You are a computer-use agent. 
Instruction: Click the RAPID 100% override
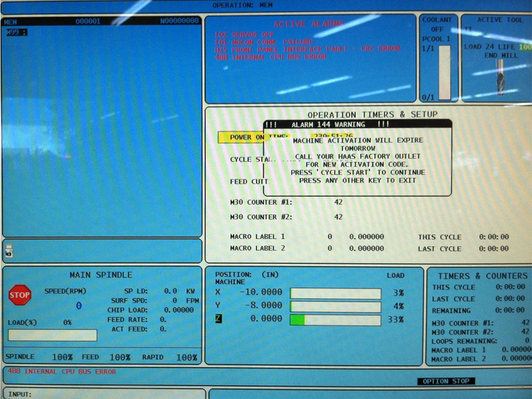tap(170, 357)
